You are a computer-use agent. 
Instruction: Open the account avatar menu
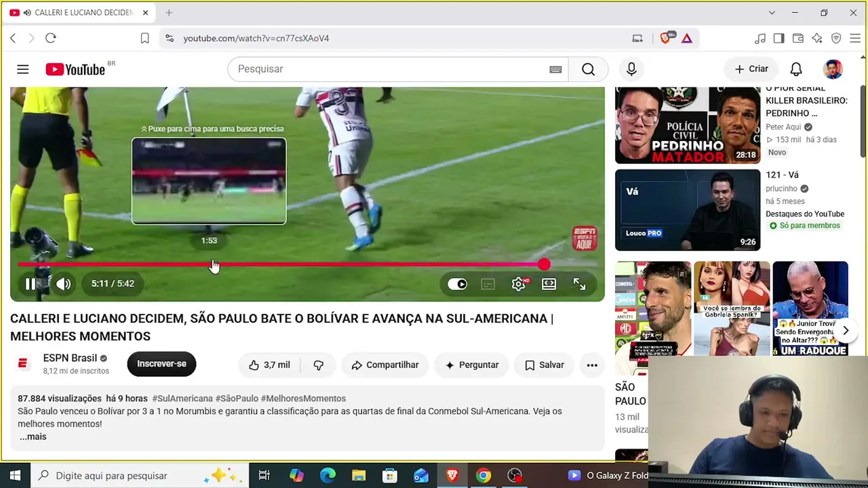(833, 69)
